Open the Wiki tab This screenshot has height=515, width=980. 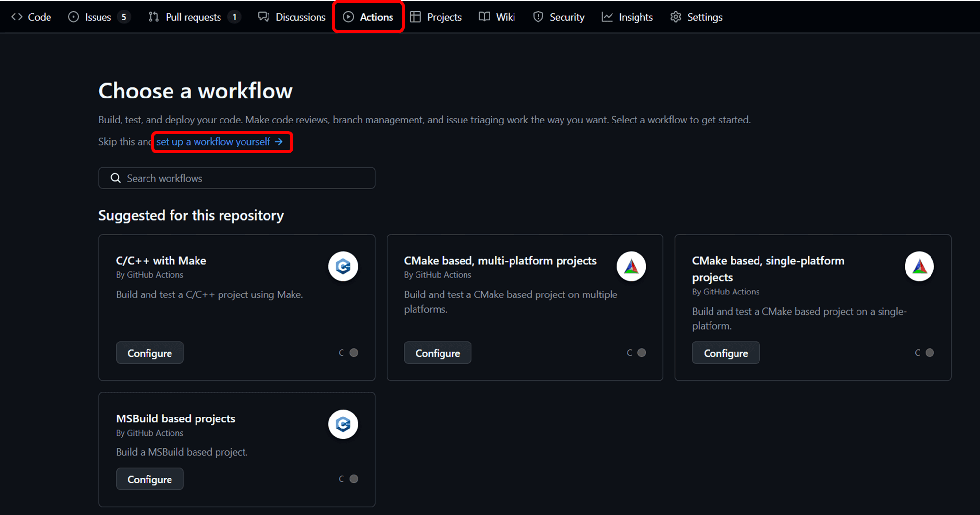(x=497, y=17)
